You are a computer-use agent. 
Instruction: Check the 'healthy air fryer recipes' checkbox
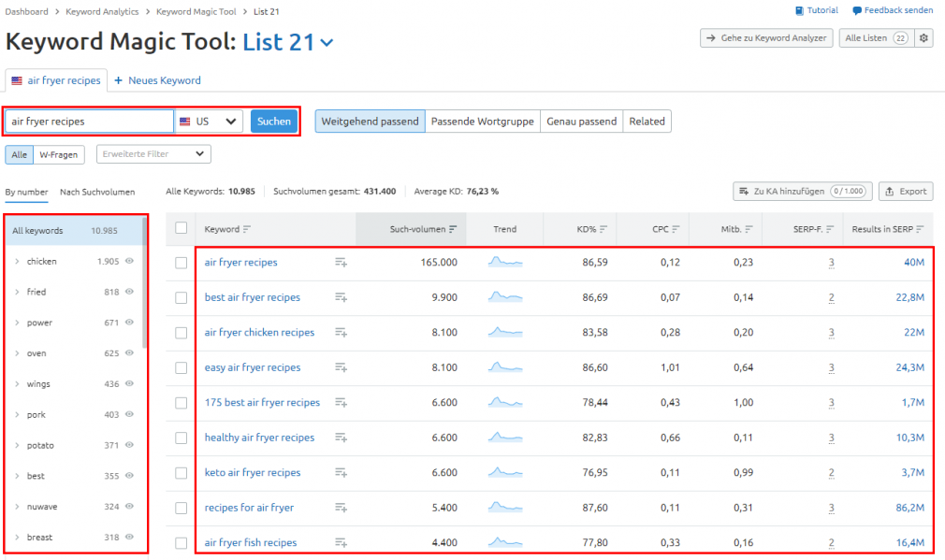181,438
